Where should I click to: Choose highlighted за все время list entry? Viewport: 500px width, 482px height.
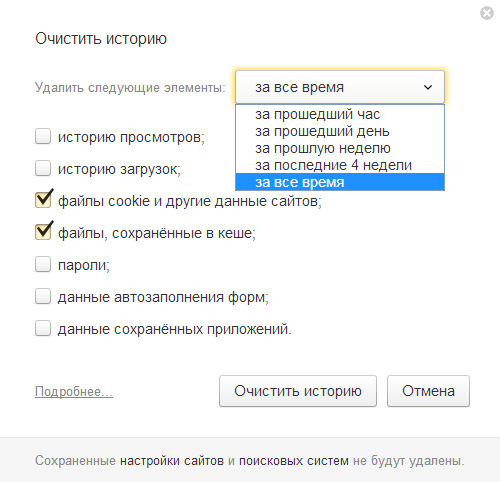pyautogui.click(x=340, y=182)
